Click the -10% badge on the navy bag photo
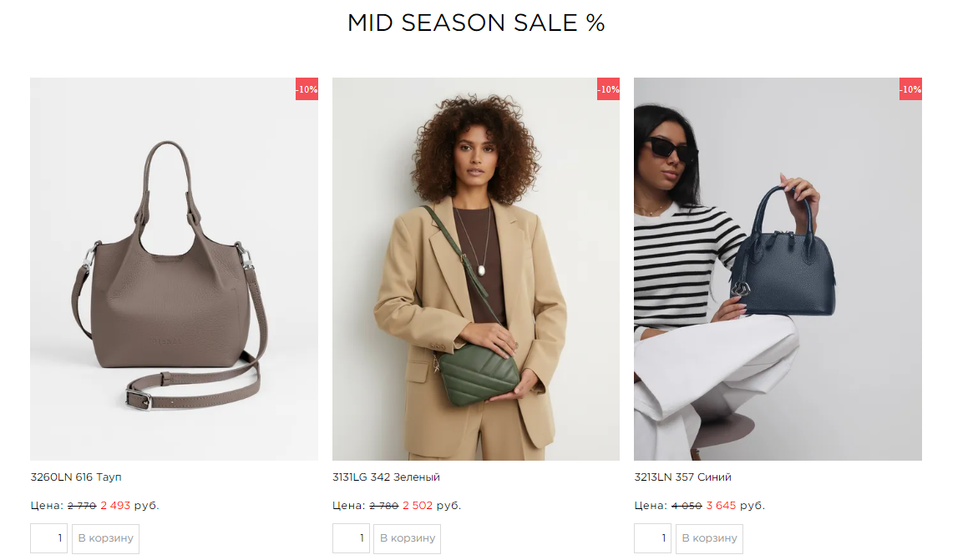The height and width of the screenshot is (560, 978). click(910, 89)
